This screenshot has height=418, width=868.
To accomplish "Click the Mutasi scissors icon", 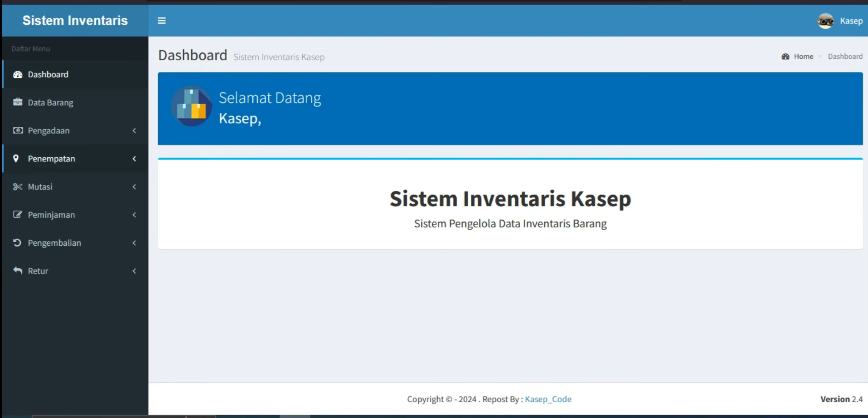I will pyautogui.click(x=18, y=187).
